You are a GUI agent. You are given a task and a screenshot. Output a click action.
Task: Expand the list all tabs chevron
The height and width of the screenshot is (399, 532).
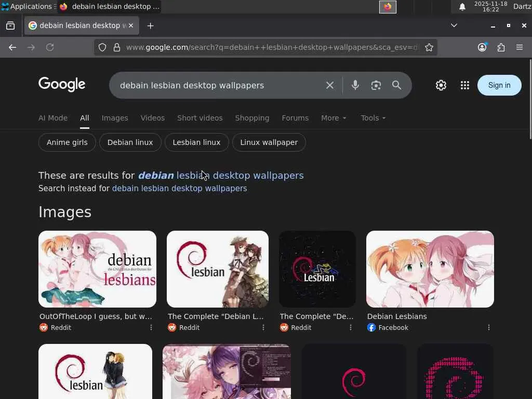[454, 25]
